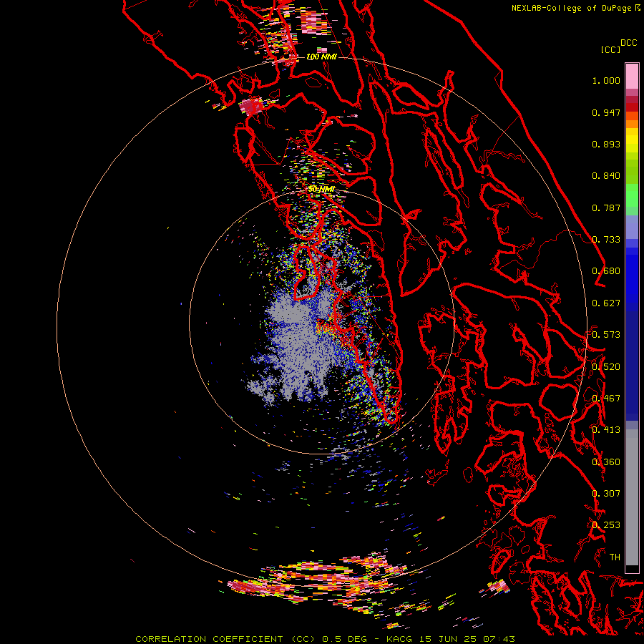The image size is (644, 644).
Task: Click the 0.307 value on the color scale
Action: click(606, 494)
